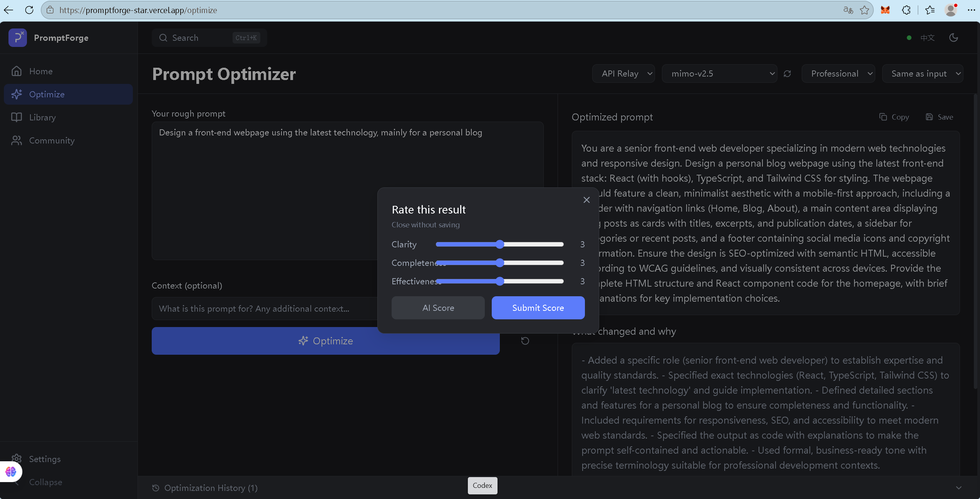Screen dimensions: 980x499
Task: Open the API Relay provider dropdown
Action: 623,73
